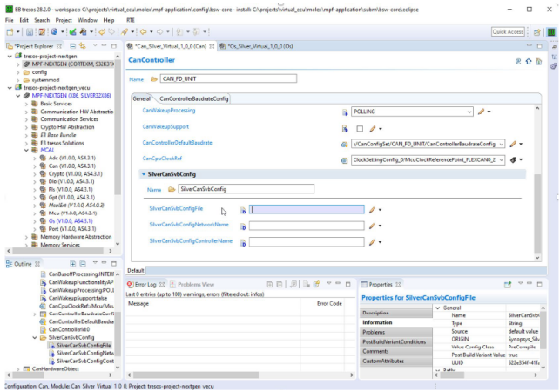Open the CanWakeupProcessing POLLING dropdown
Image resolution: width=560 pixels, height=392 pixels.
pyautogui.click(x=469, y=112)
